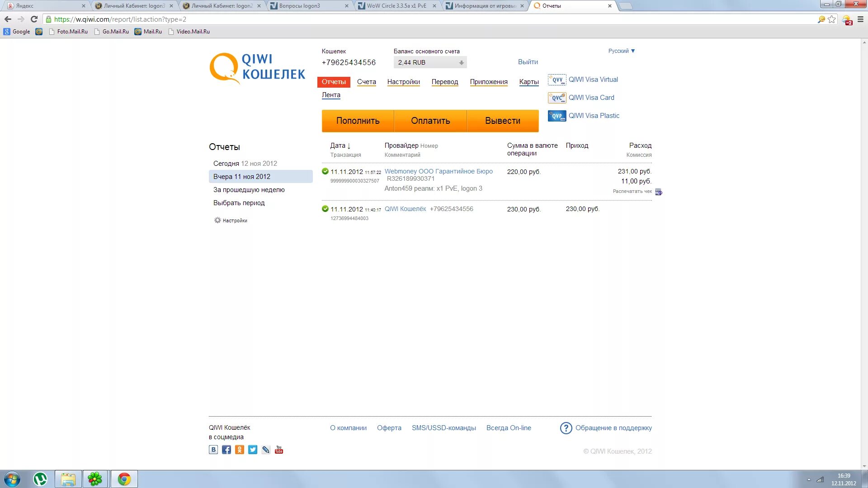Open QIWI Visa Card icon
The image size is (868, 488).
(557, 98)
